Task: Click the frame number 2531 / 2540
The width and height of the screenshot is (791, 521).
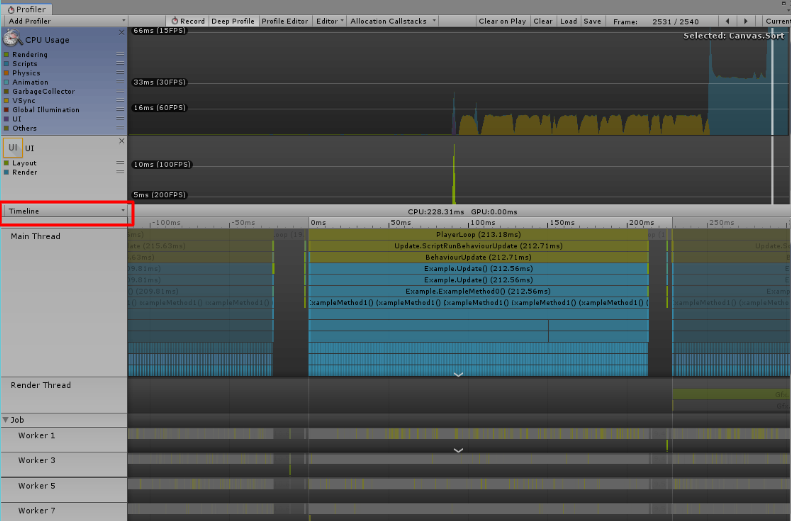Action: click(675, 21)
